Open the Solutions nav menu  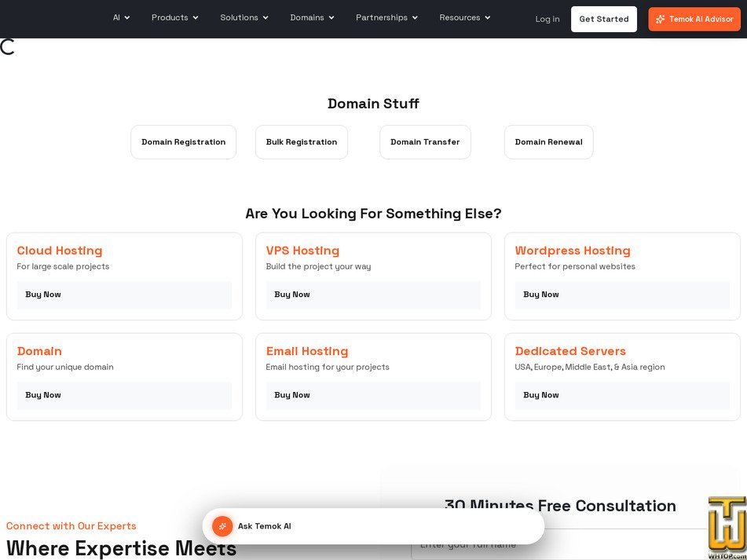pos(244,17)
